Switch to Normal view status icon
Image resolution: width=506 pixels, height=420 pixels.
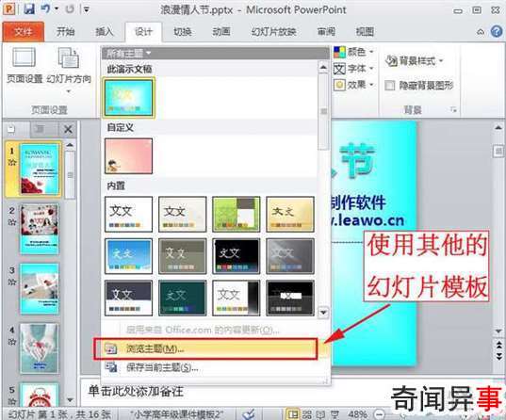click(x=292, y=414)
